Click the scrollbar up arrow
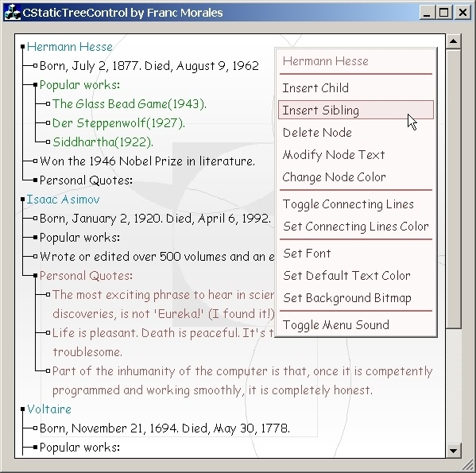This screenshot has width=476, height=473. [453, 41]
